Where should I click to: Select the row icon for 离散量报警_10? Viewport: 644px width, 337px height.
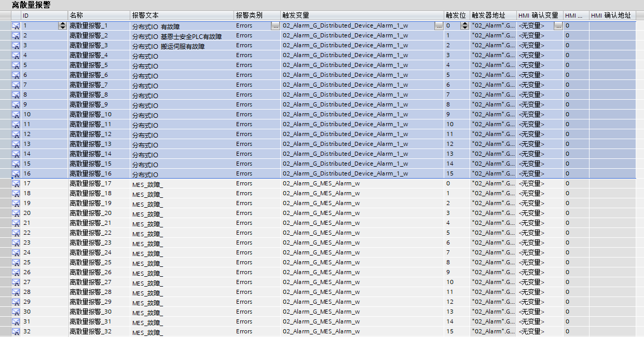pos(16,114)
